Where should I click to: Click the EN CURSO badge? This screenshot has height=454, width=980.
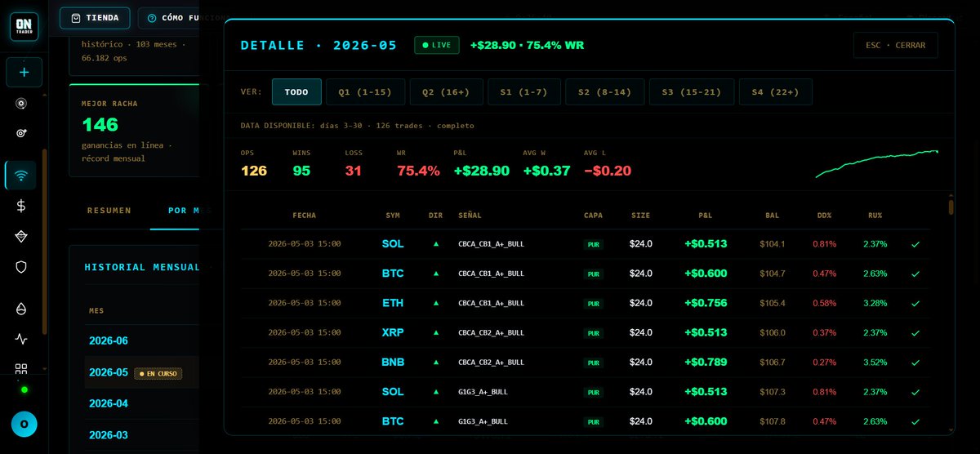(x=158, y=373)
